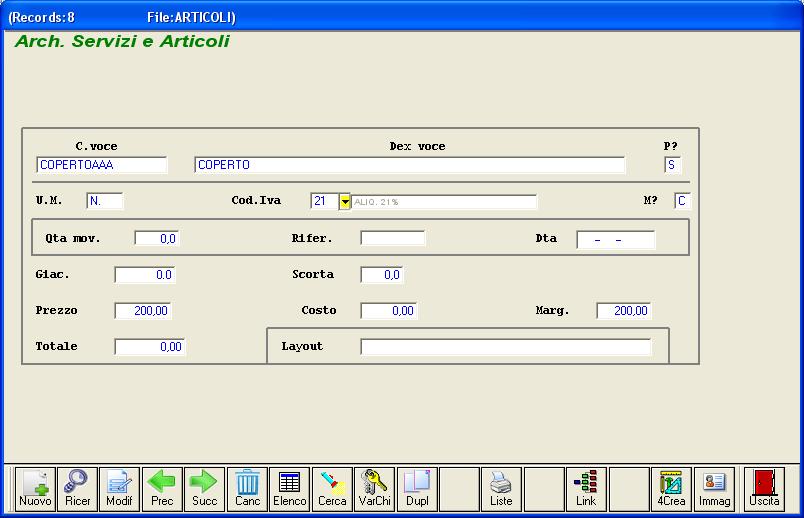Viewport: 804px width, 518px height.
Task: Click the Marg. field showing 200,00
Action: [624, 311]
